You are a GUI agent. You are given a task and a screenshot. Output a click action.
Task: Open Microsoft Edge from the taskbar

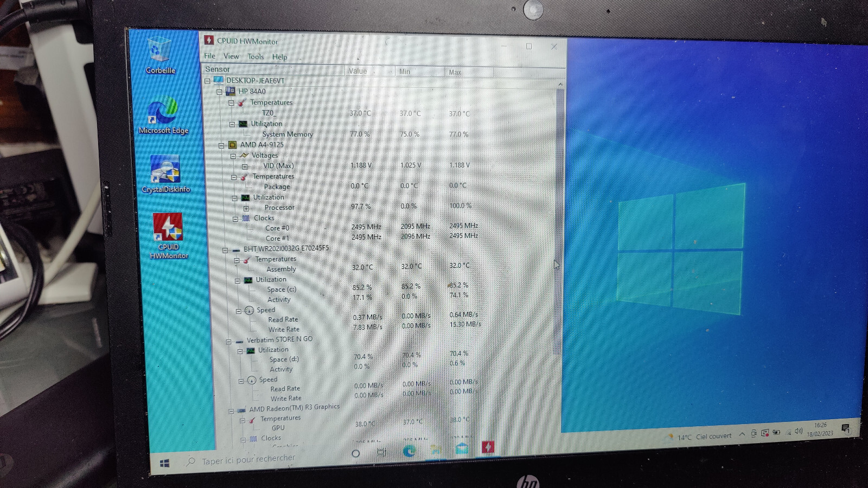coord(409,451)
